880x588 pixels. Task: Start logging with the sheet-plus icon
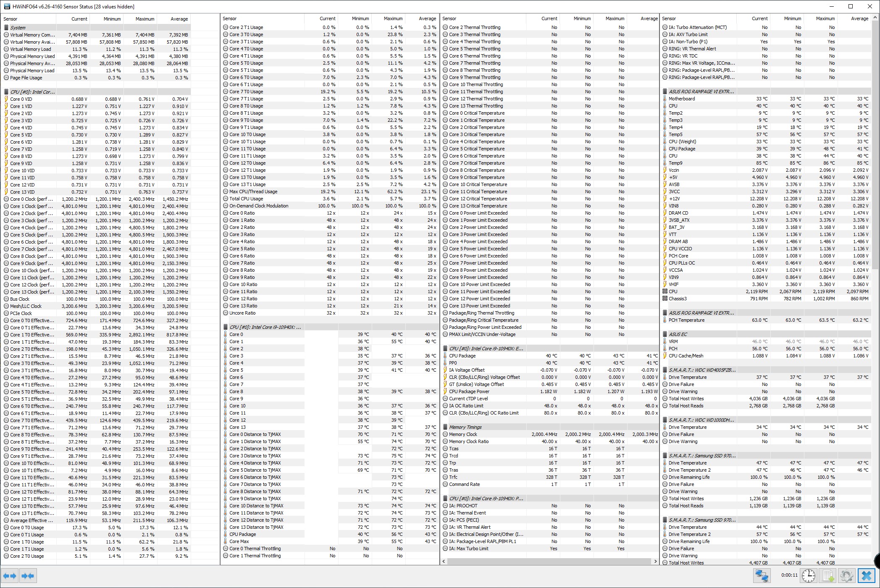828,575
